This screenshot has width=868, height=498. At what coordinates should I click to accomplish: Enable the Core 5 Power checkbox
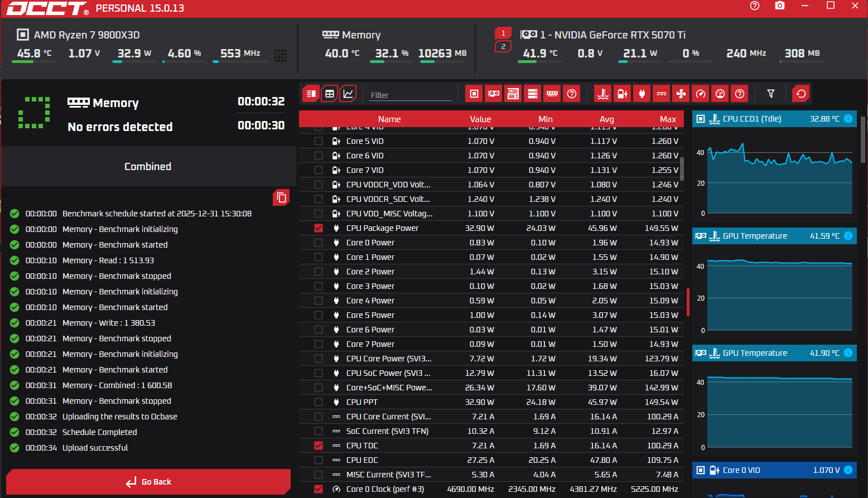(319, 315)
